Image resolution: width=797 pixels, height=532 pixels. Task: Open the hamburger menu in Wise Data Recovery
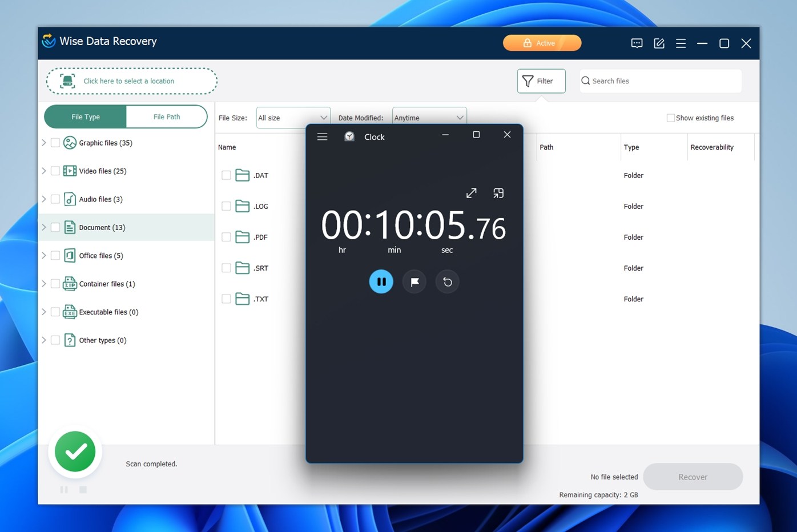click(x=681, y=43)
